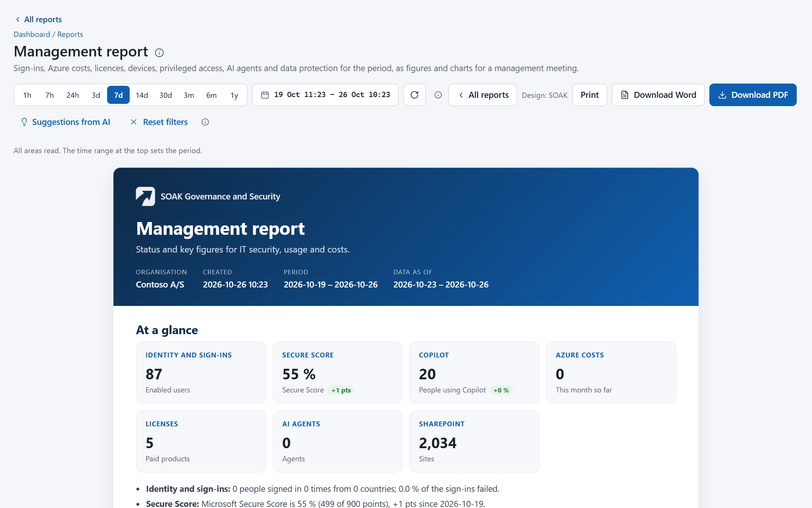The image size is (812, 508).
Task: Open the Azure Costs card
Action: click(x=611, y=373)
